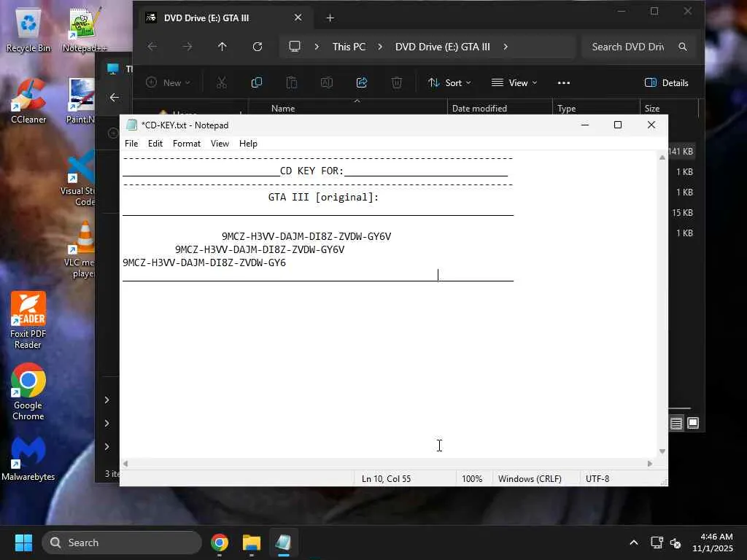Refresh the DVD Drive folder view
747x560 pixels.
pyautogui.click(x=258, y=47)
